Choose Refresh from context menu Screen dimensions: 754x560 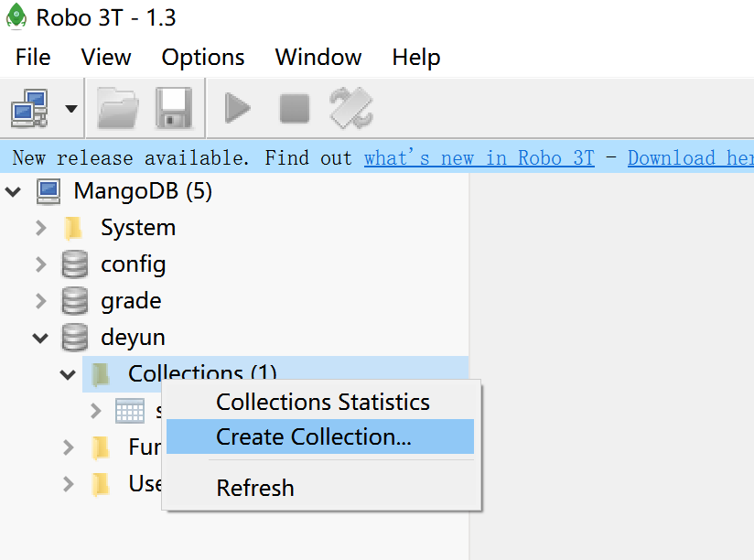(x=320, y=488)
